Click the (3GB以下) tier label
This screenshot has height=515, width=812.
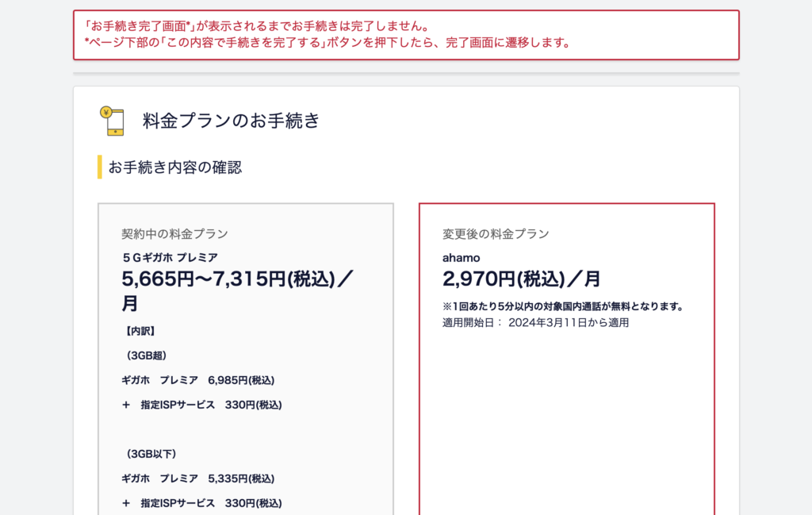point(149,454)
